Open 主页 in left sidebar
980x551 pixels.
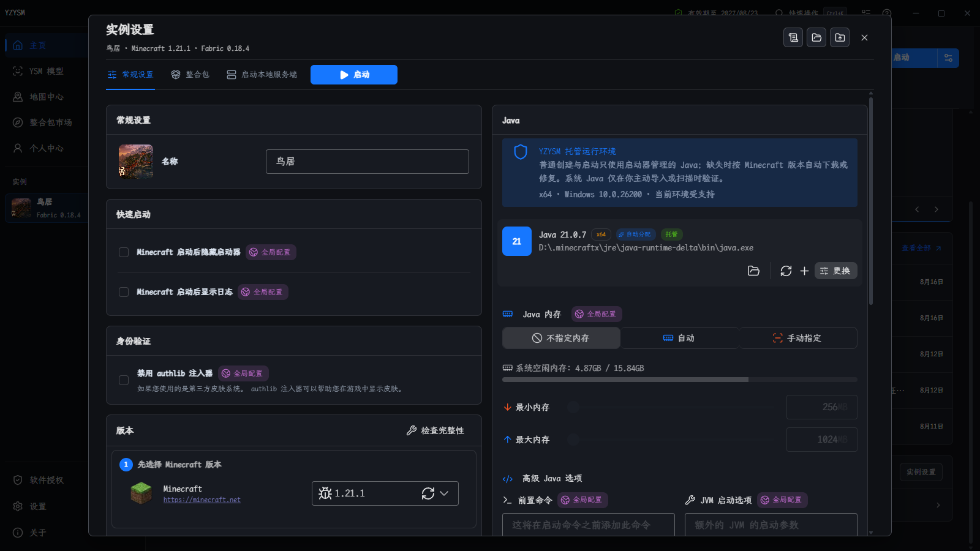pos(48,45)
